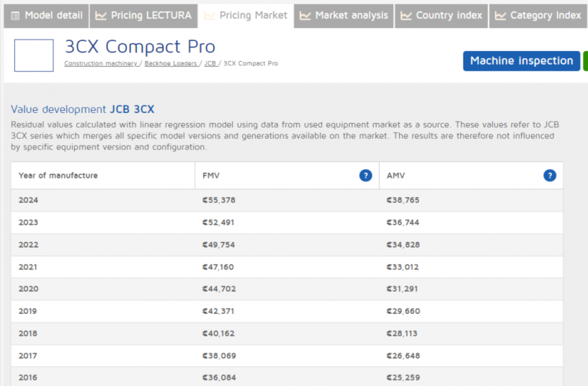Select the 2021 year row cell
588x386 pixels.
click(x=103, y=267)
